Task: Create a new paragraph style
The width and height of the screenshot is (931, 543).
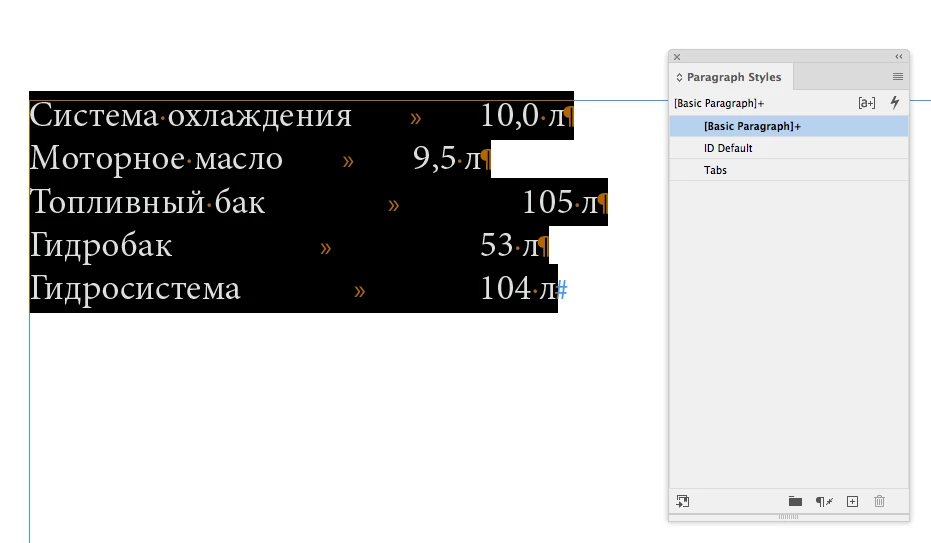Action: click(x=853, y=501)
